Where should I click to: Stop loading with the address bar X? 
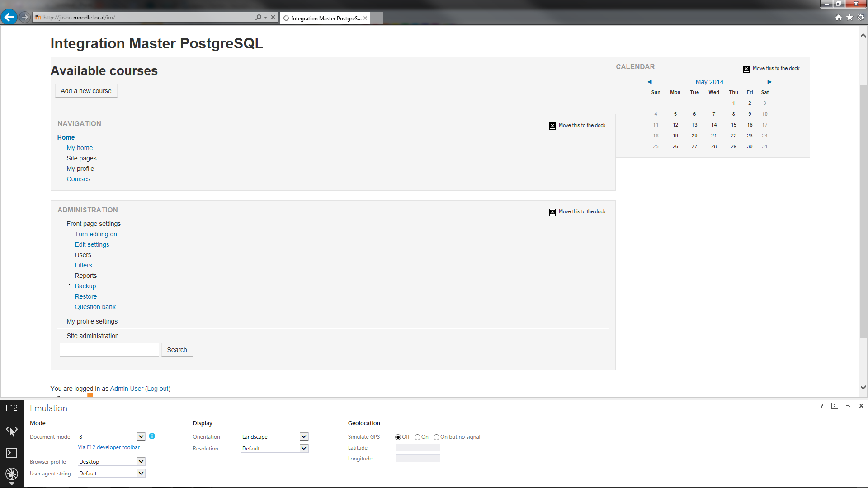(273, 17)
